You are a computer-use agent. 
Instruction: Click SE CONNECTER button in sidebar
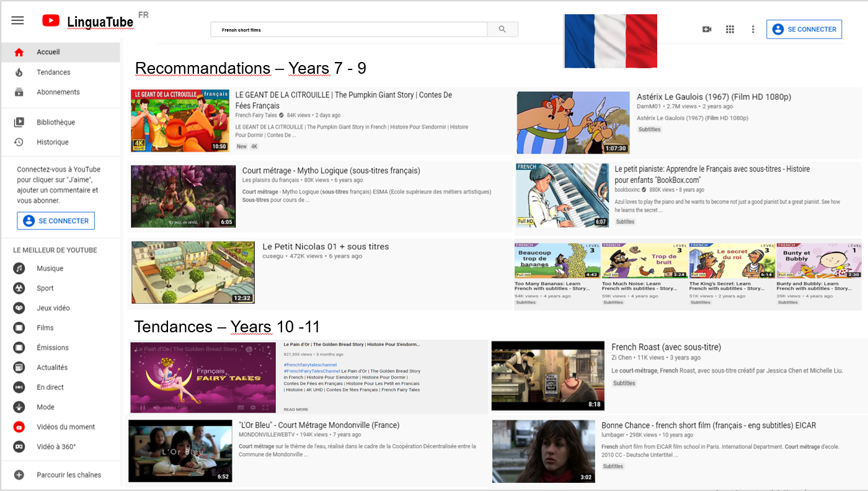coord(56,221)
